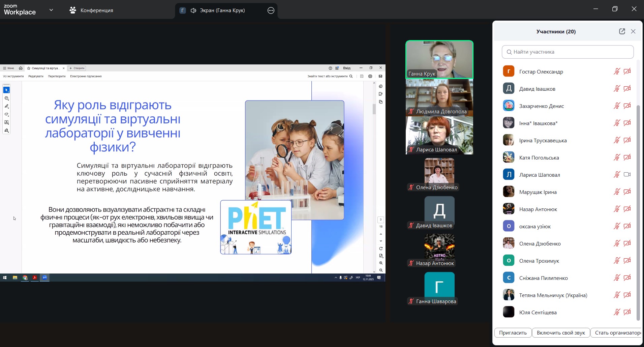This screenshot has width=644, height=347.
Task: Click the muted mic icon next to Назар Антонюк
Action: tap(616, 209)
